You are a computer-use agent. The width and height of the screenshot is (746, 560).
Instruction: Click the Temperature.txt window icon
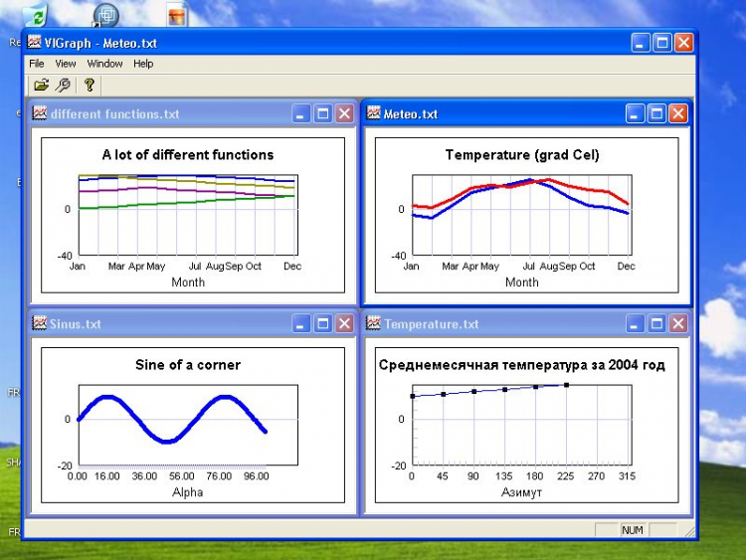tap(373, 323)
